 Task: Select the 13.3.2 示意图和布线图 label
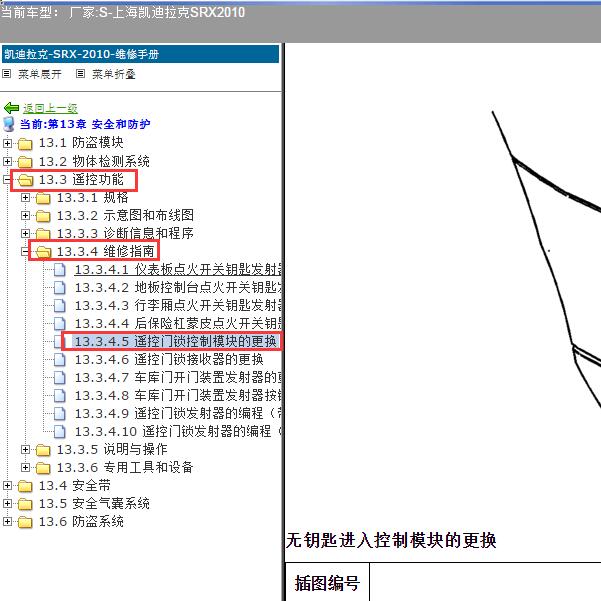tap(125, 215)
